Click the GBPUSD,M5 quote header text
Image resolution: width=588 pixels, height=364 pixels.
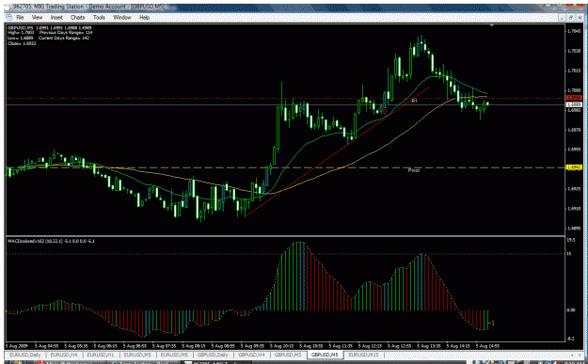click(x=50, y=27)
